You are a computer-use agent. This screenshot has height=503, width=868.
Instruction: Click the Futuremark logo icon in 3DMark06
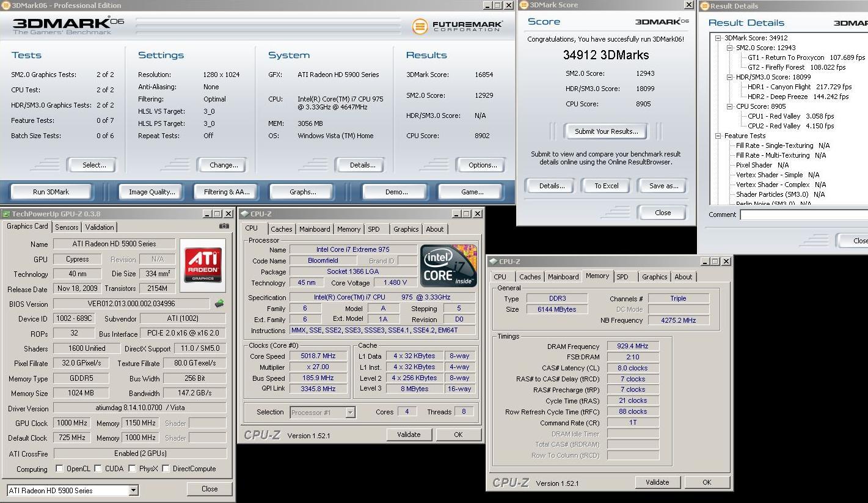click(x=420, y=26)
